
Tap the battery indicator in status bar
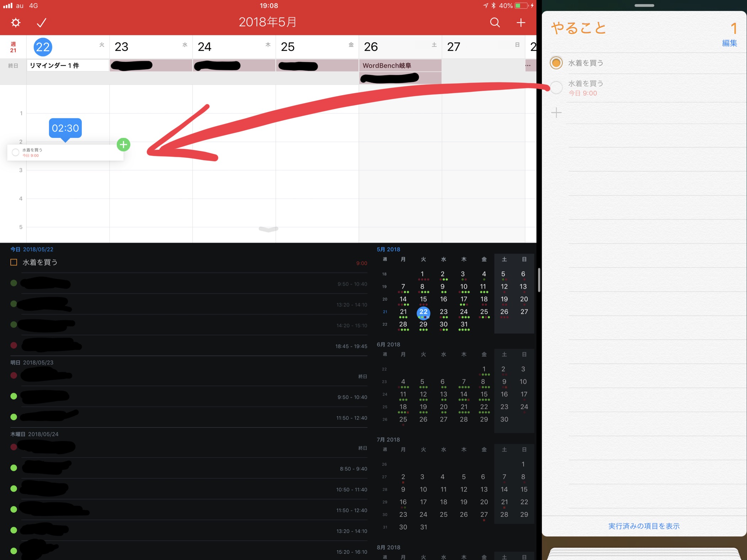pos(521,6)
